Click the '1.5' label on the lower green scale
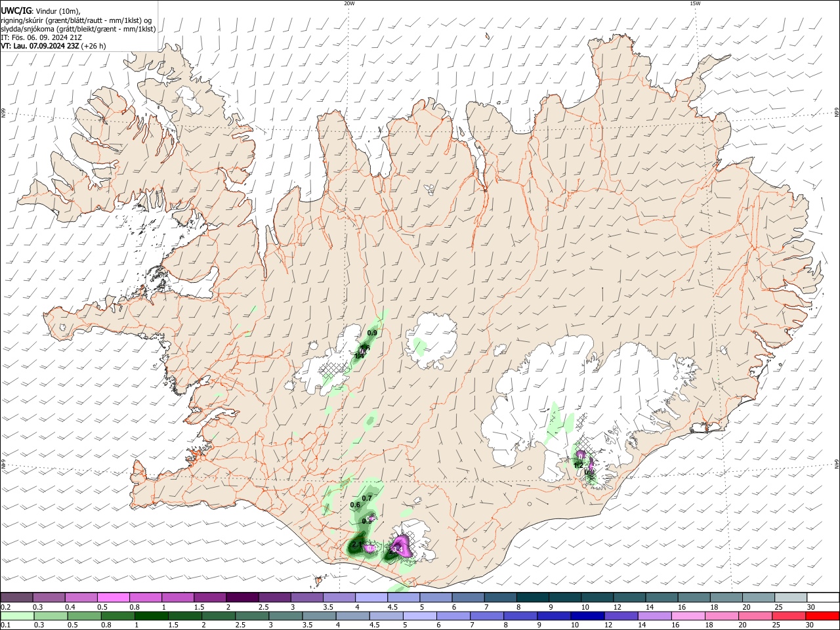840x630 pixels. click(x=173, y=625)
